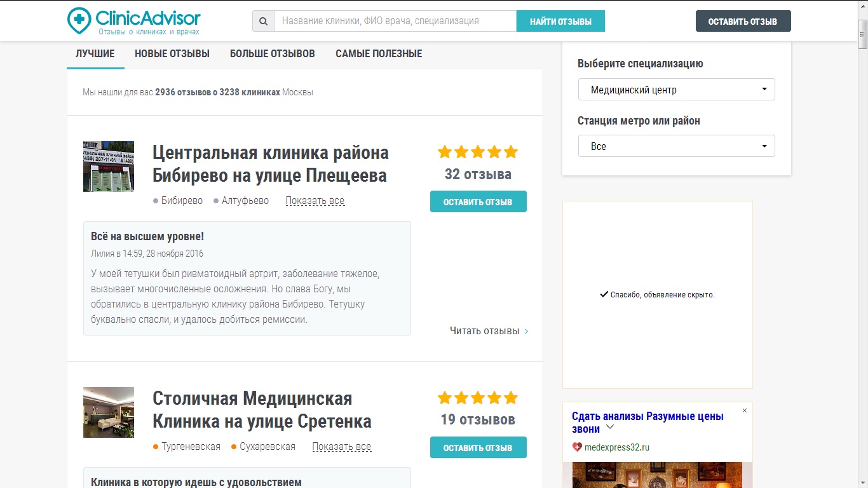Image resolution: width=868 pixels, height=488 pixels.
Task: Click the Столичная Медицинская Клиника thumbnail photo
Action: click(109, 412)
